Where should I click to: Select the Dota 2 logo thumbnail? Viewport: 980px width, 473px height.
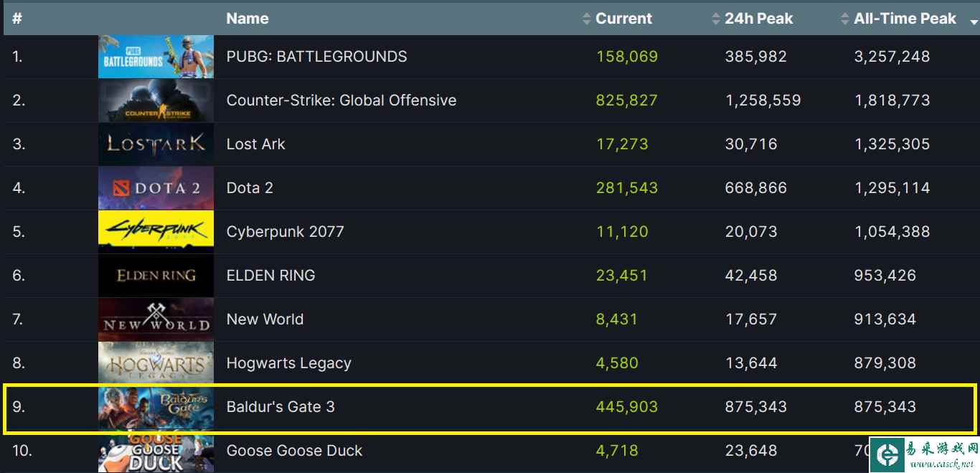pyautogui.click(x=156, y=188)
